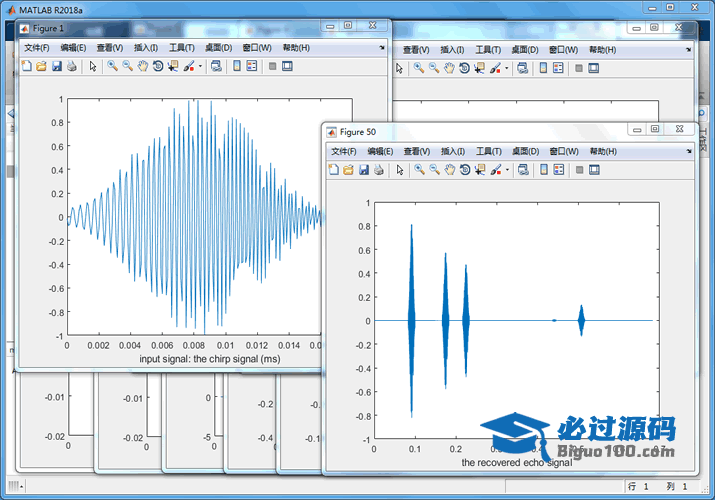Viewport: 715px width, 500px height.
Task: Open 桌面(D) menu in Figure 50
Action: [525, 151]
